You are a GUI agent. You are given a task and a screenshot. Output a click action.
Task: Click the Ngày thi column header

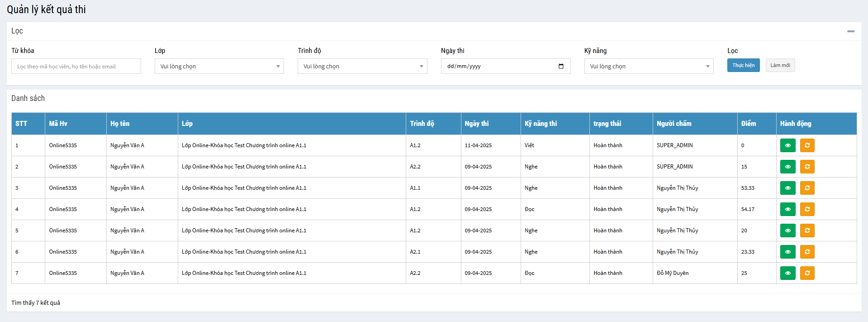pyautogui.click(x=476, y=124)
